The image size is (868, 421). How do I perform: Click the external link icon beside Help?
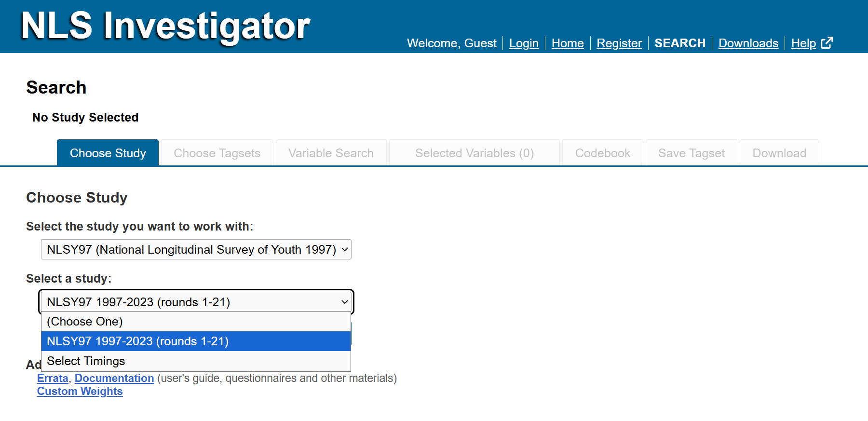[827, 43]
